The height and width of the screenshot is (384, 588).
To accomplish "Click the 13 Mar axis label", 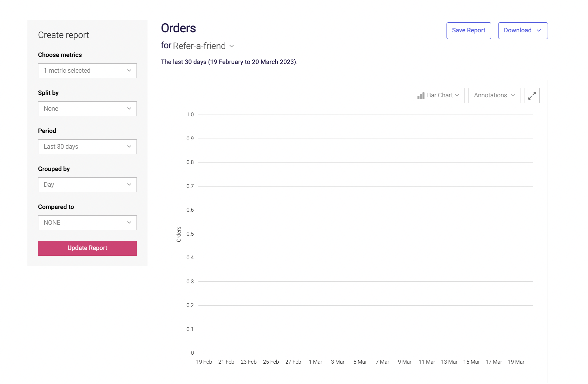I will click(x=449, y=362).
